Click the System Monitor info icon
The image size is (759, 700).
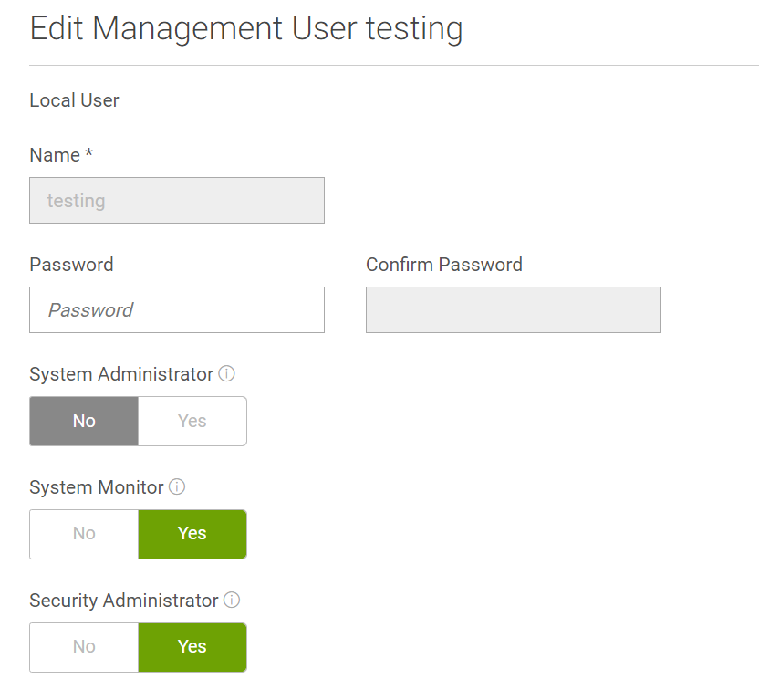177,487
